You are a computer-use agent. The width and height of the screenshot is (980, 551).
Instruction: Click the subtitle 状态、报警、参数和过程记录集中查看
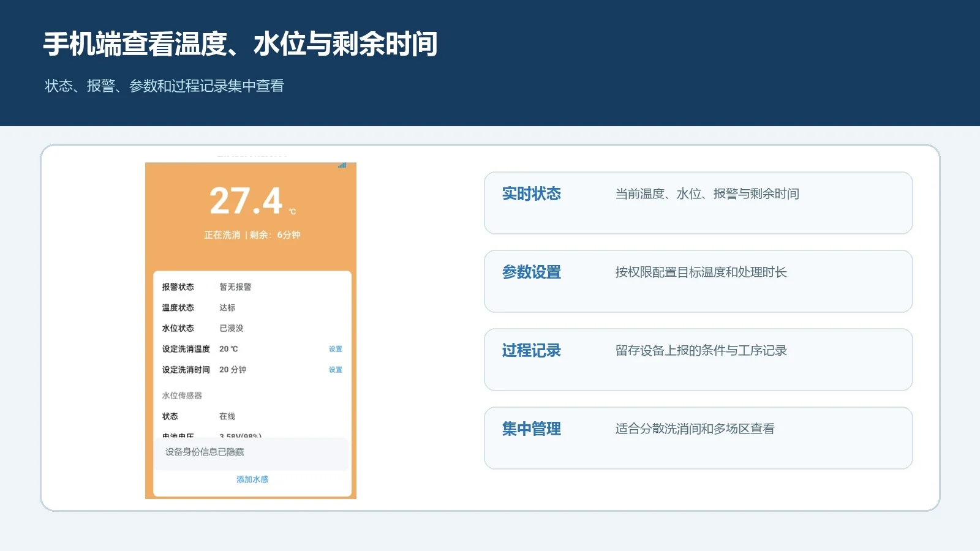click(x=164, y=86)
